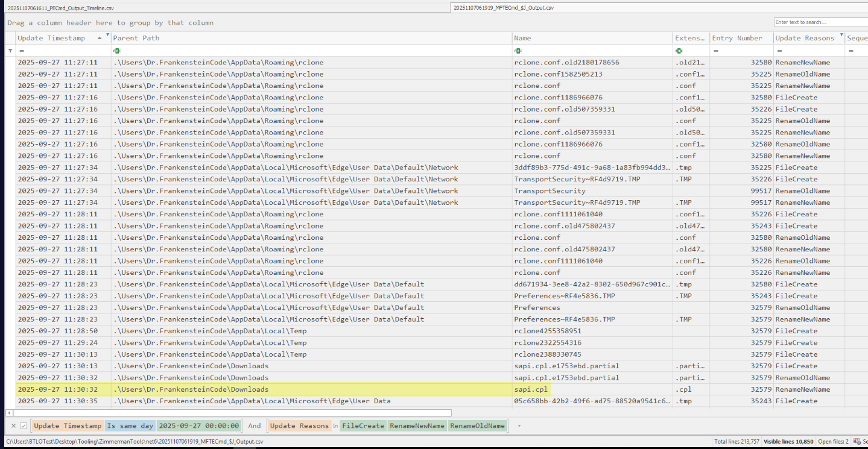The image size is (868, 449).
Task: Focus the 'Enter text to search' box
Action: (820, 22)
